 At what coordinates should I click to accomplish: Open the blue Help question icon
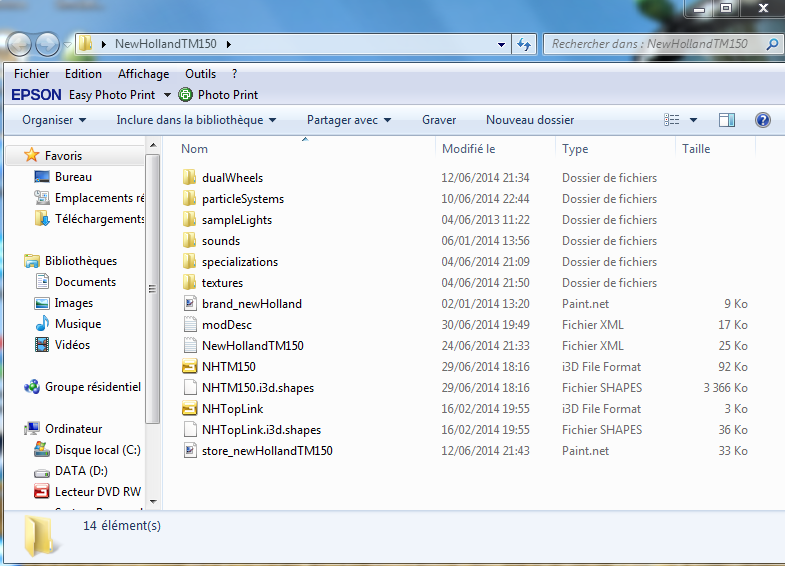(762, 120)
